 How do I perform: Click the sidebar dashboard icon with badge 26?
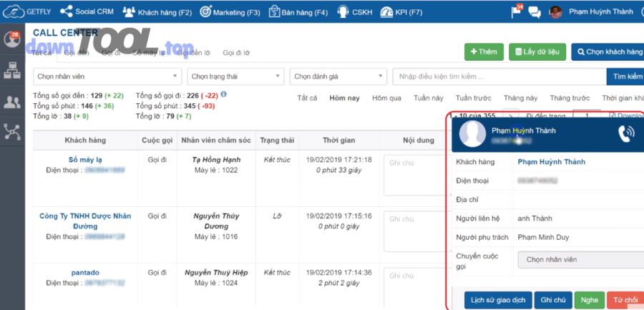[x=12, y=39]
